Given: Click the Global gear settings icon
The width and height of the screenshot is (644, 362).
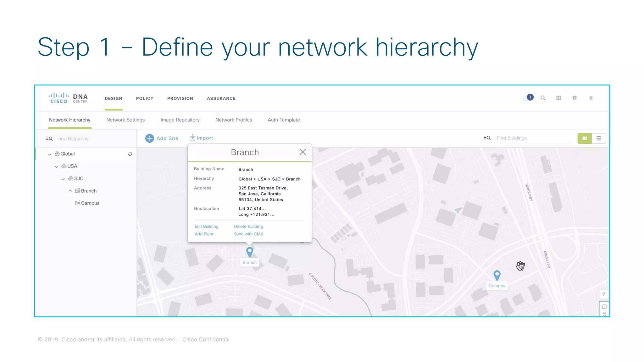Looking at the screenshot, I should (130, 154).
